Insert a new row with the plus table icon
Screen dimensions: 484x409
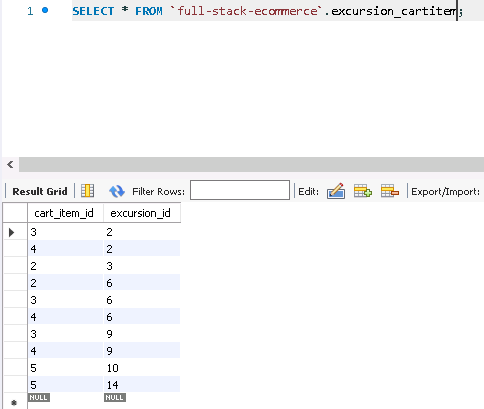[x=363, y=191]
